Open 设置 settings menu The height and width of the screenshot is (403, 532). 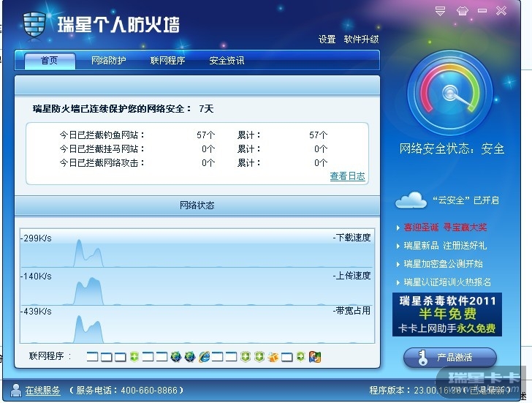coord(327,39)
